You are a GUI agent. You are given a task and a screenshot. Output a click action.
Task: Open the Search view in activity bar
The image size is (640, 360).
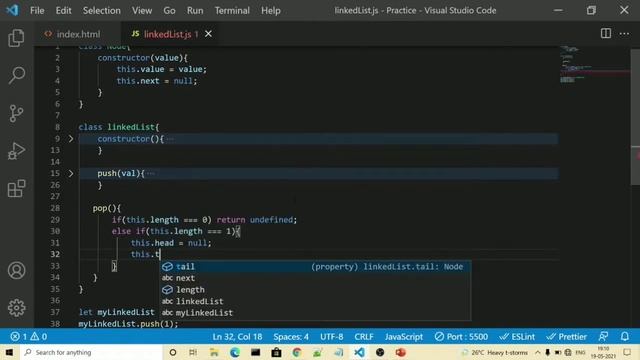(x=16, y=75)
